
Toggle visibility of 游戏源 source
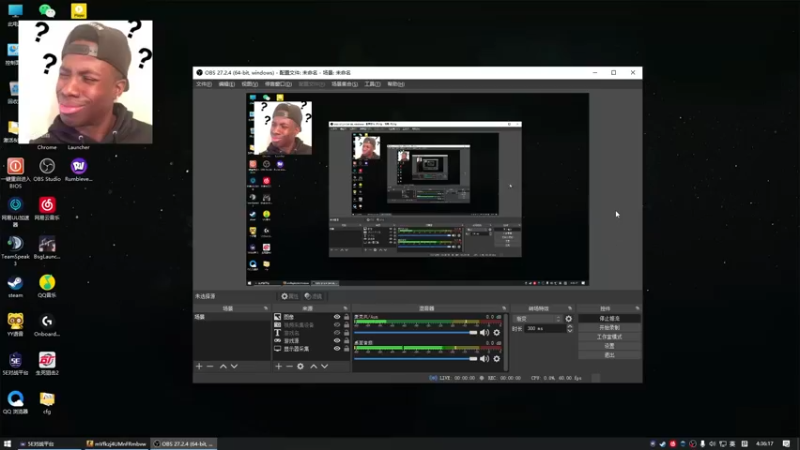[x=337, y=340]
